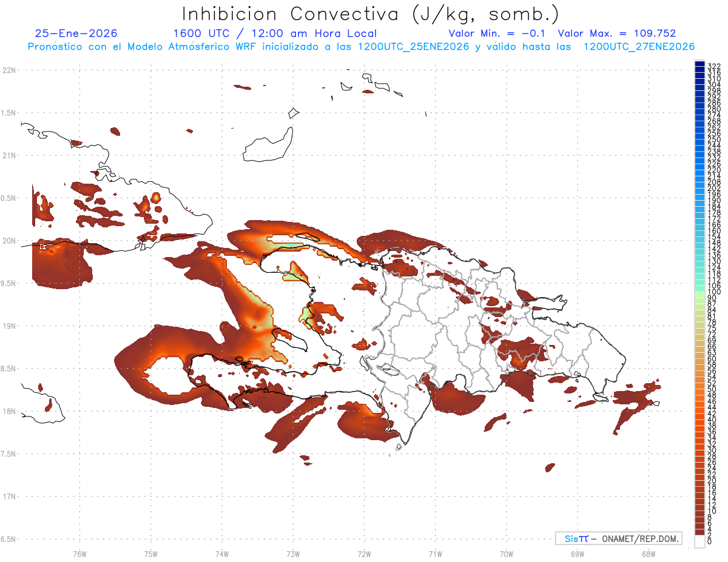Click the "1600 UTC / 12:00 am Hora Local" text

tap(275, 34)
